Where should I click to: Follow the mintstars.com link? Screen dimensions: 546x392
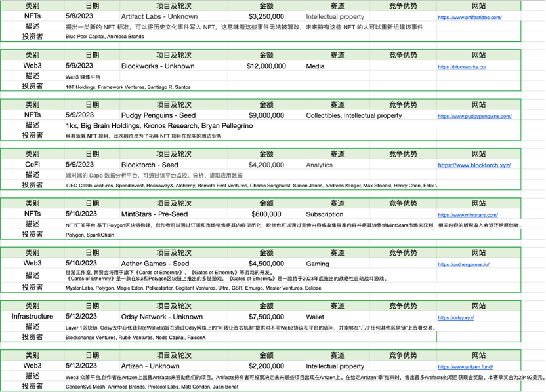coord(468,215)
